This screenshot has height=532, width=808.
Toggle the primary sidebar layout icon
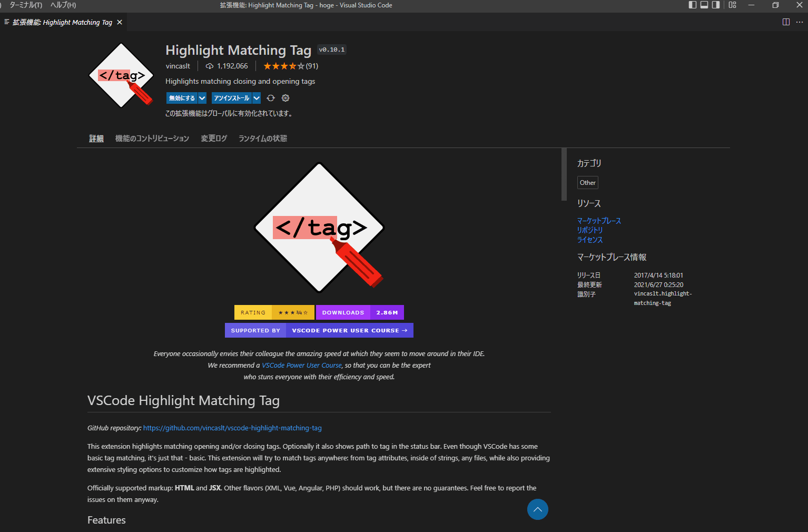[x=693, y=5]
